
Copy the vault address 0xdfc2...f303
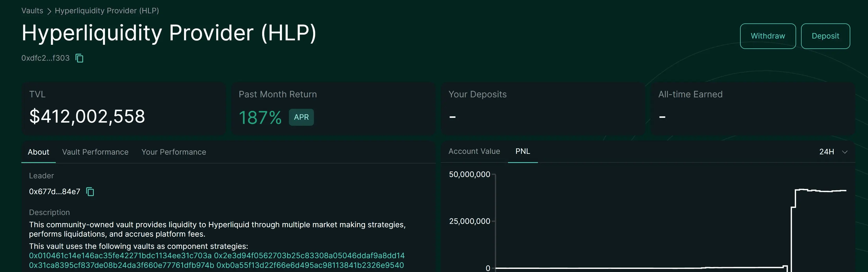pos(79,58)
